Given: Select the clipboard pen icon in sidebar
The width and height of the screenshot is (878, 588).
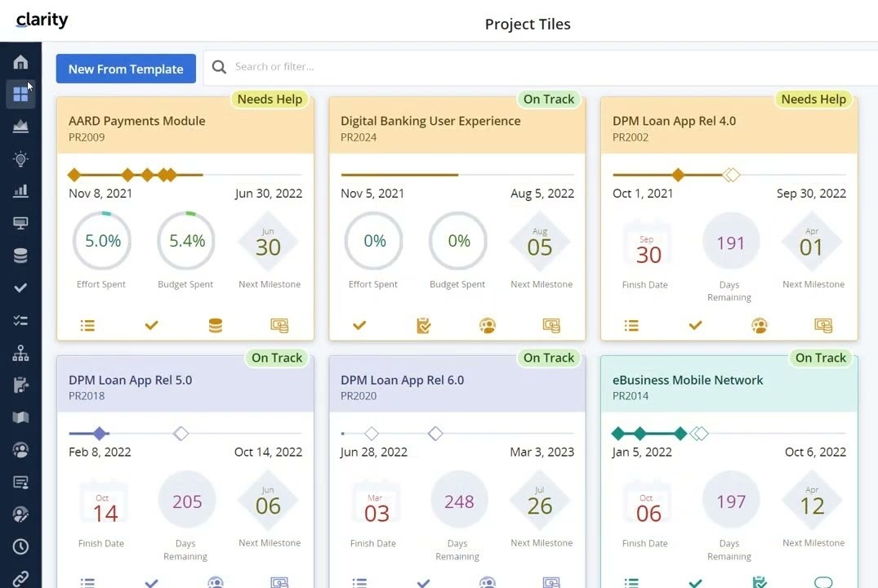Looking at the screenshot, I should pyautogui.click(x=20, y=385).
